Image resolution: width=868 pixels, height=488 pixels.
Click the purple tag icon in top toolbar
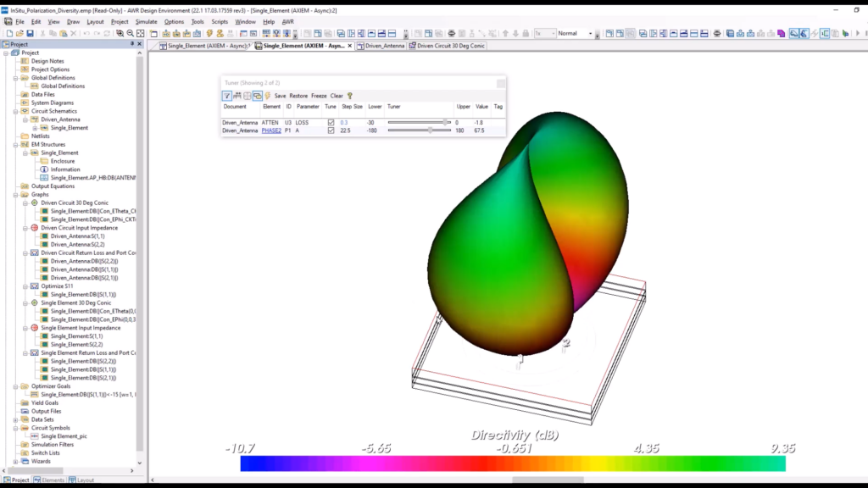click(x=781, y=34)
